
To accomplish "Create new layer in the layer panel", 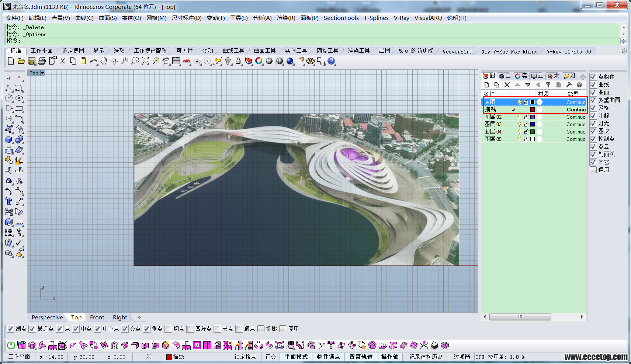I will click(x=487, y=85).
